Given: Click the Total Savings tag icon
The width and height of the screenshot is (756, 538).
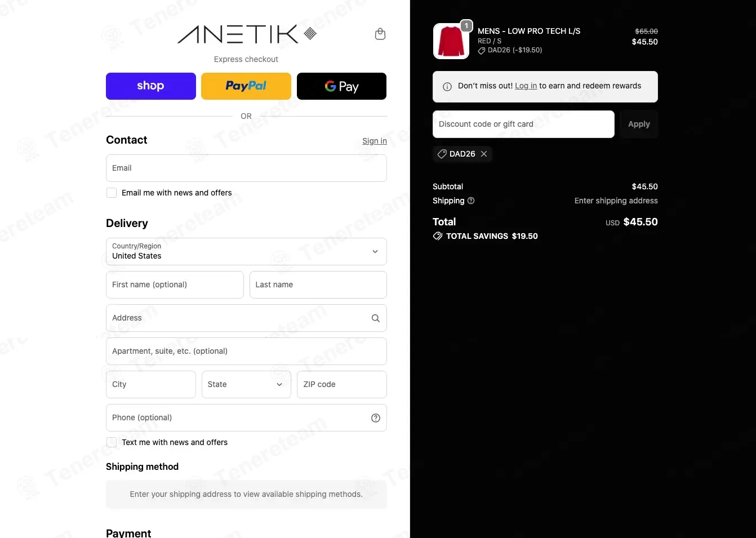Looking at the screenshot, I should click(x=438, y=236).
